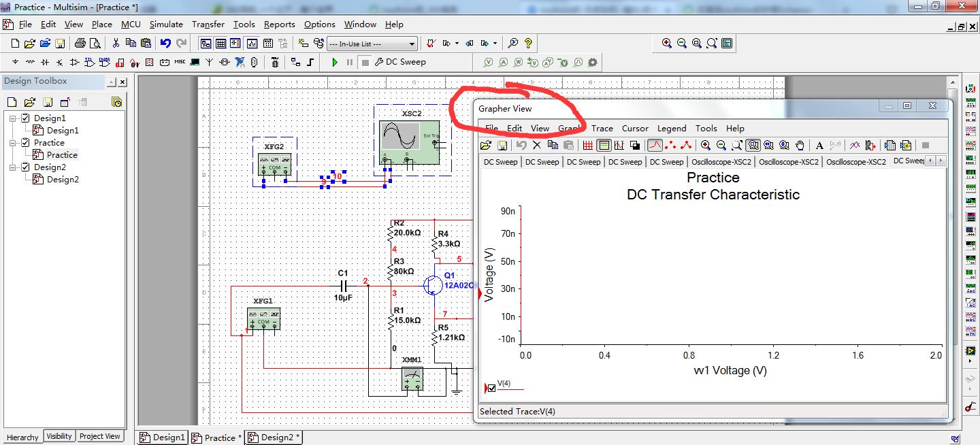
Task: Toggle the legend icon in Grapher toolbar
Action: pyautogui.click(x=603, y=145)
